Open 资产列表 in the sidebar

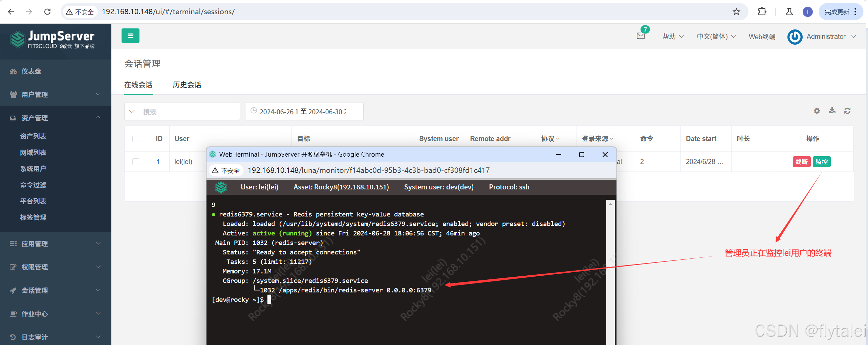pyautogui.click(x=33, y=136)
